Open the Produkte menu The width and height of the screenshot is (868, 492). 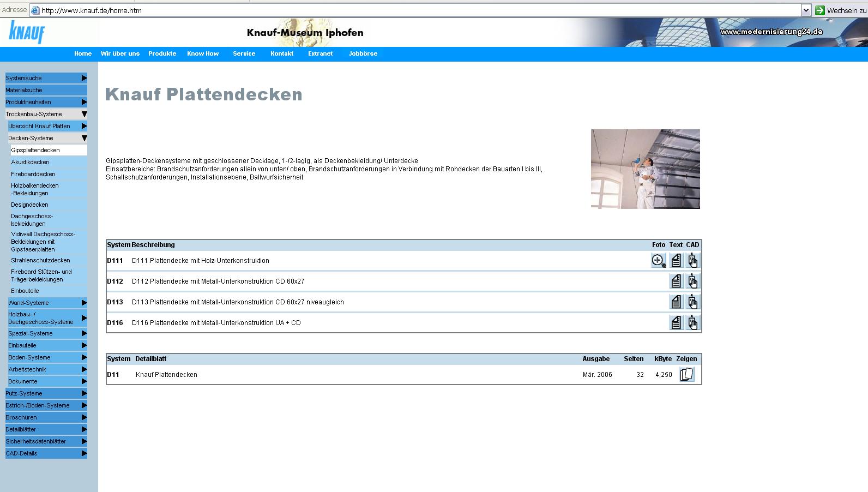162,53
